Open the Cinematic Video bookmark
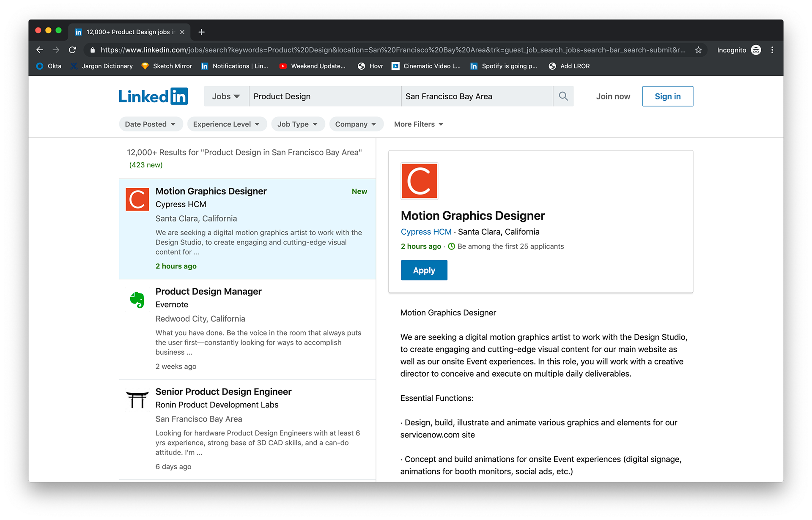 coord(426,66)
